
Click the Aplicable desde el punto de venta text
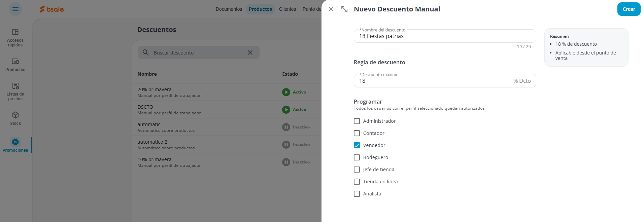point(585,55)
